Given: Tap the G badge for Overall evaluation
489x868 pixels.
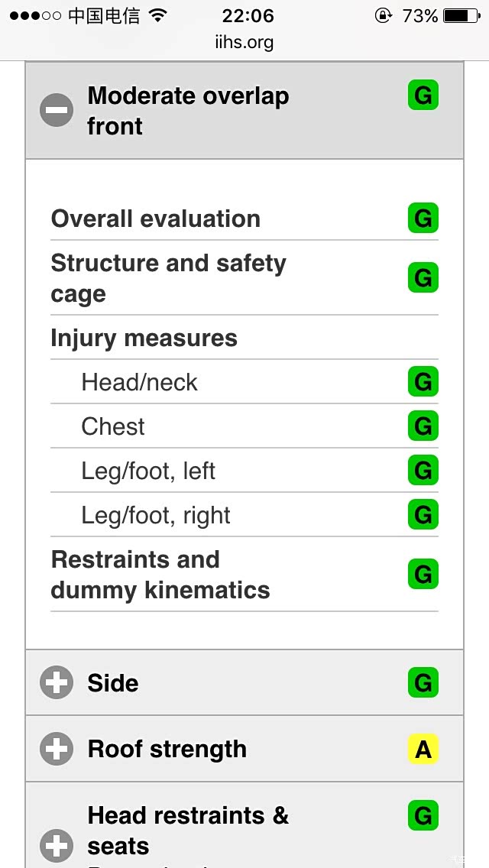Looking at the screenshot, I should (x=423, y=219).
